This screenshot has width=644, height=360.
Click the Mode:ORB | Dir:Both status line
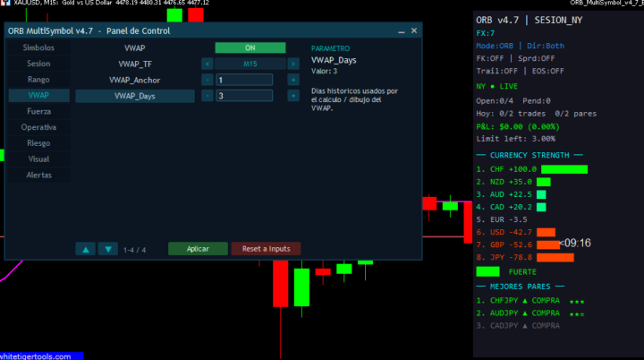tap(520, 46)
